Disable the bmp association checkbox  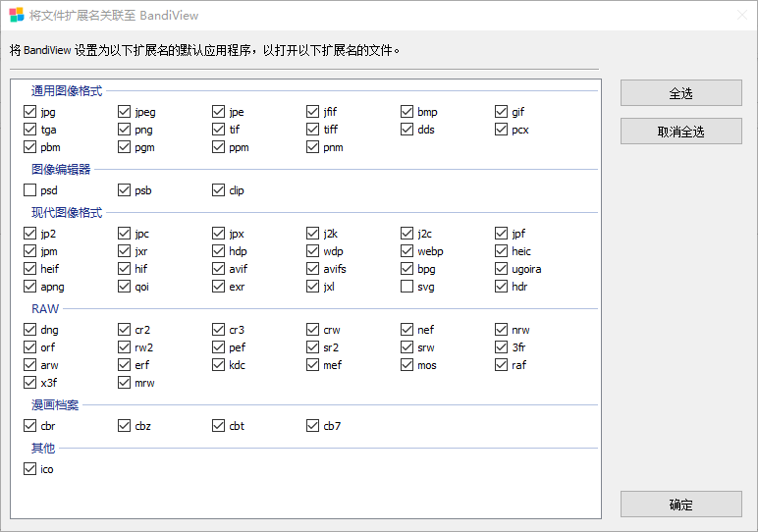pyautogui.click(x=407, y=112)
